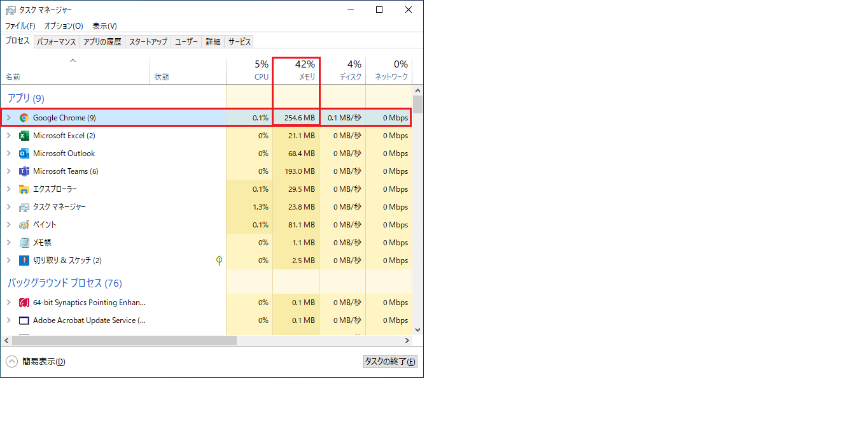The height and width of the screenshot is (444, 868).
Task: Click the Microsoft Outlook icon
Action: pos(24,154)
